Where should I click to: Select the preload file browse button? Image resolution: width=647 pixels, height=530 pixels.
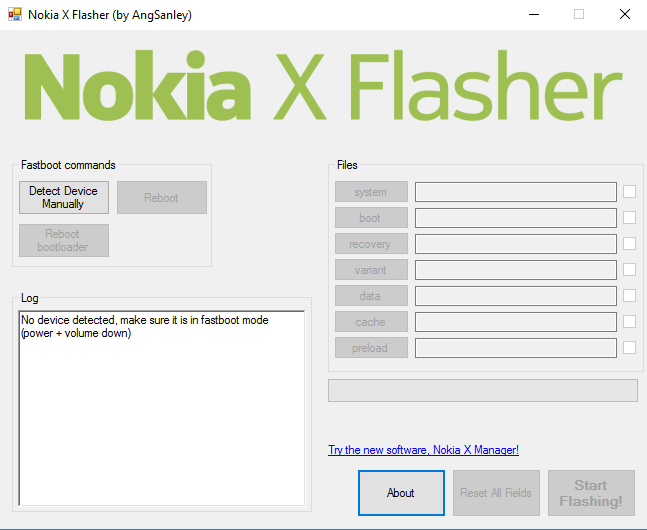pos(371,348)
